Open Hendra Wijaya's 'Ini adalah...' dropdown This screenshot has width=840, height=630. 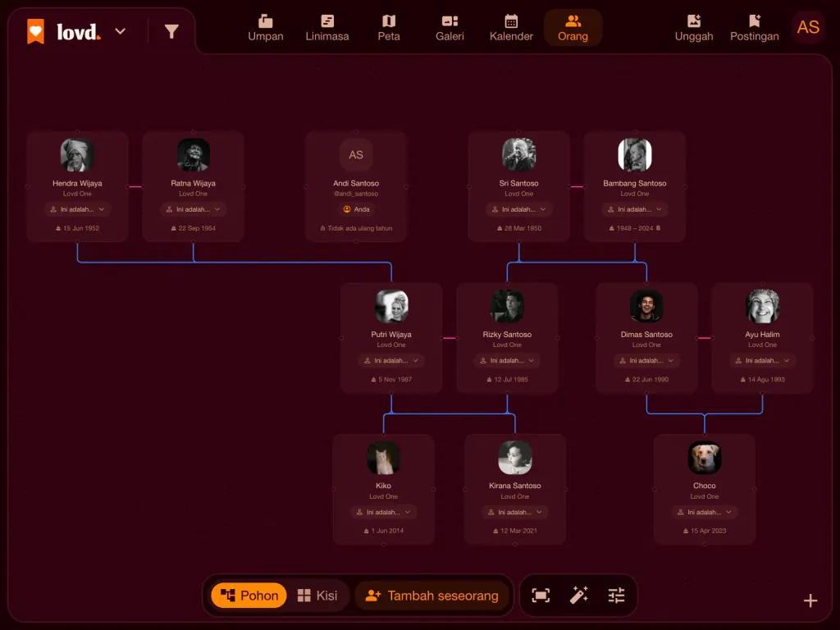click(x=77, y=209)
